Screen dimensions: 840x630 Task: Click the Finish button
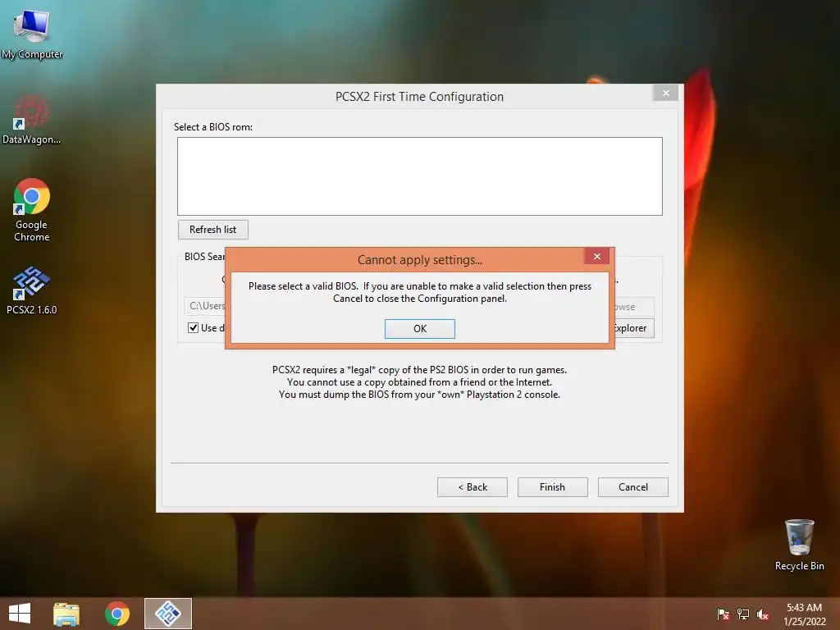coord(552,487)
